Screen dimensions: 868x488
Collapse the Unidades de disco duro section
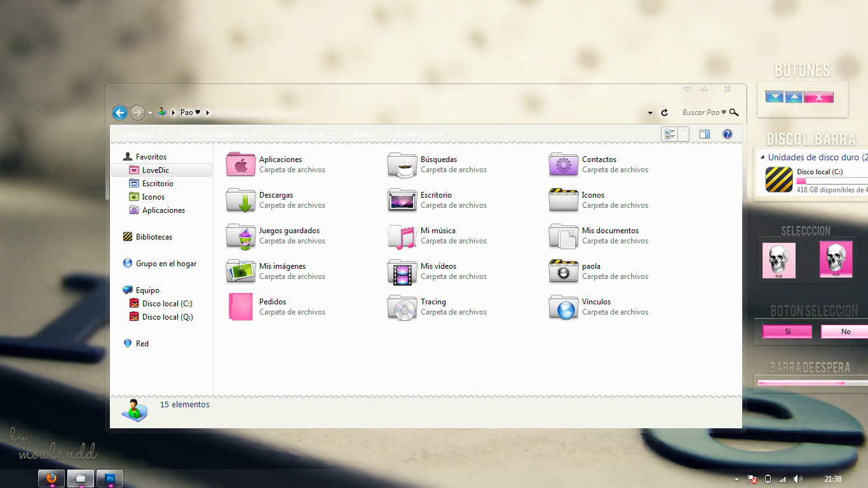pos(763,157)
